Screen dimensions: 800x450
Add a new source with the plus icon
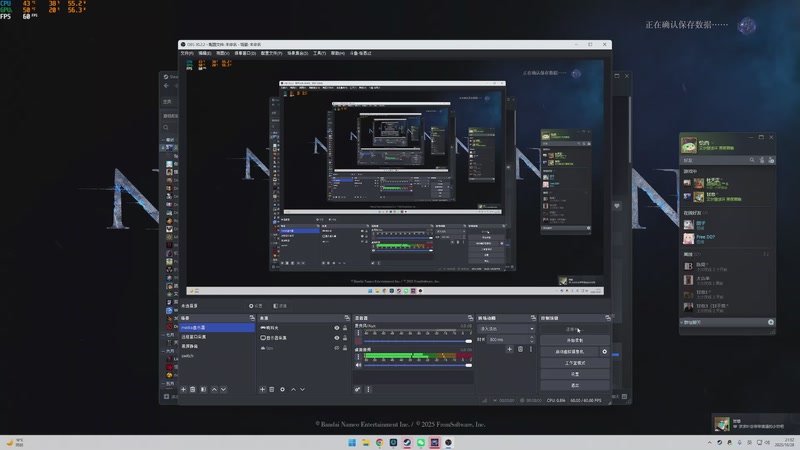[262, 389]
